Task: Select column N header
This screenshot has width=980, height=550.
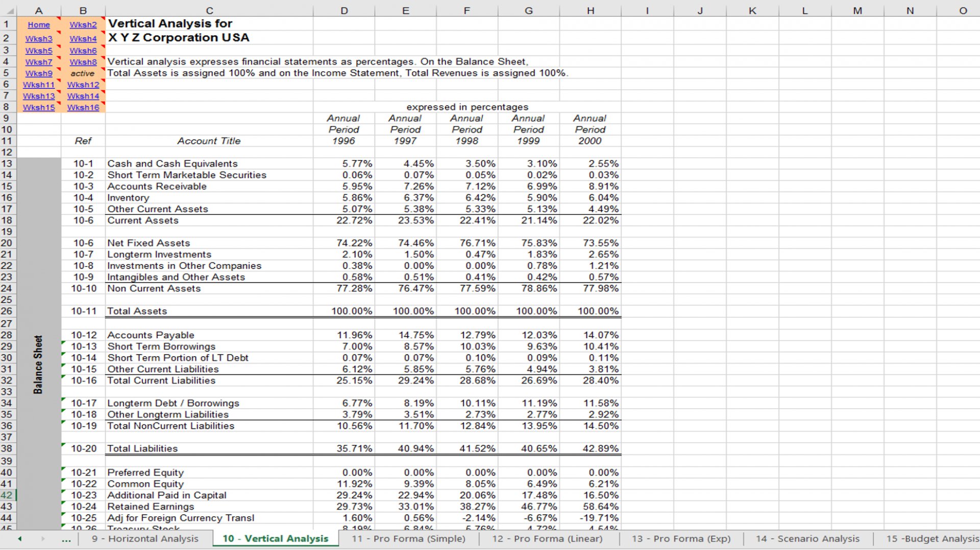Action: [910, 10]
